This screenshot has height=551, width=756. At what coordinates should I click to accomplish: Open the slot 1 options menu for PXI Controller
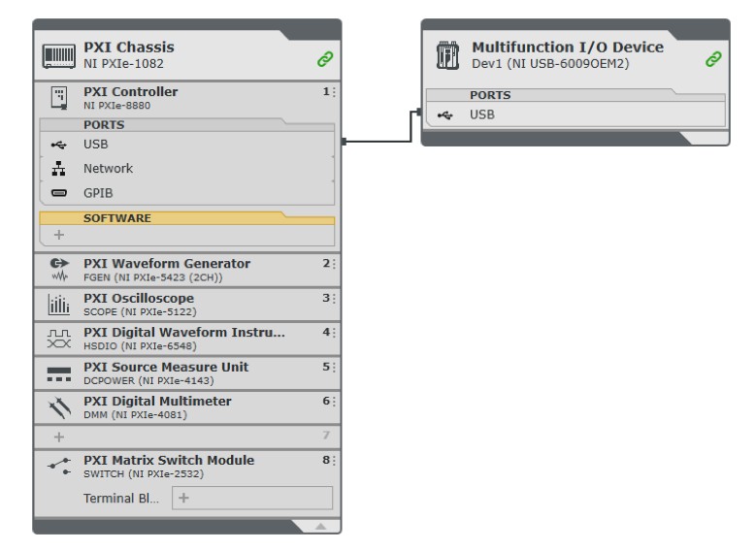click(x=333, y=91)
